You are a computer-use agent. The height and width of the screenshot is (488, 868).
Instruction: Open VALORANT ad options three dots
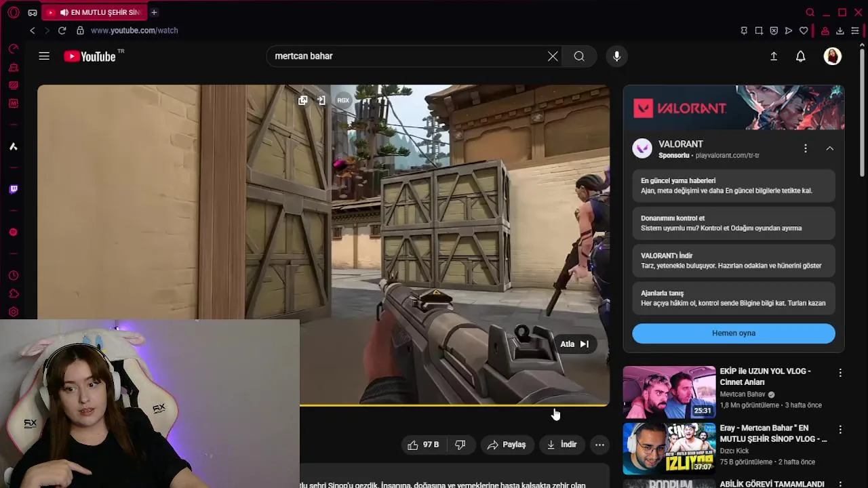[806, 148]
